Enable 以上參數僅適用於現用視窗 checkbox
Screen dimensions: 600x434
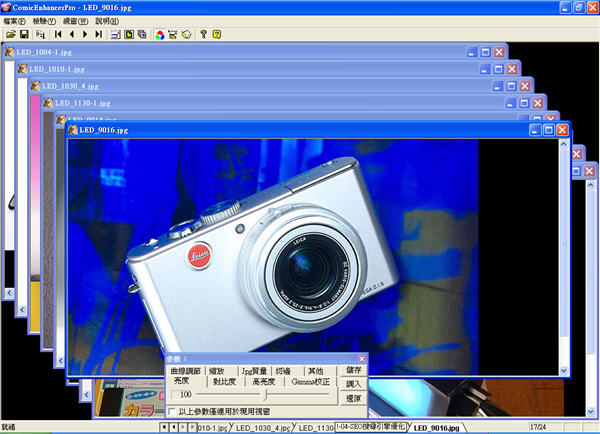[172, 410]
